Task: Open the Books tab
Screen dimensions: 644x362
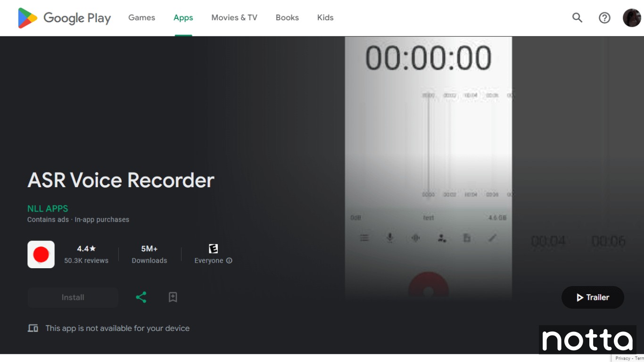Action: (287, 18)
